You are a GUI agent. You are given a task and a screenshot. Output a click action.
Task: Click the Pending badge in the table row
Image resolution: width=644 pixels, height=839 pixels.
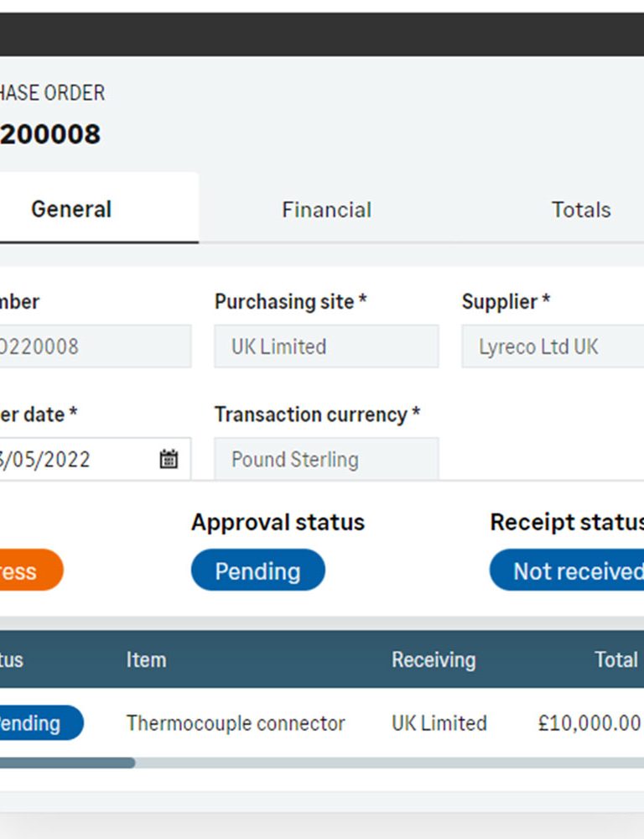click(41, 723)
